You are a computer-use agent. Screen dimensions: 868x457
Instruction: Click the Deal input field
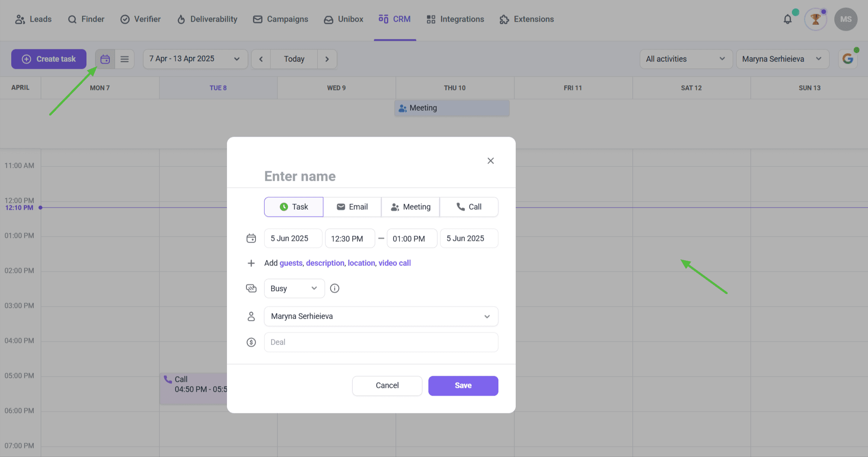pos(381,342)
